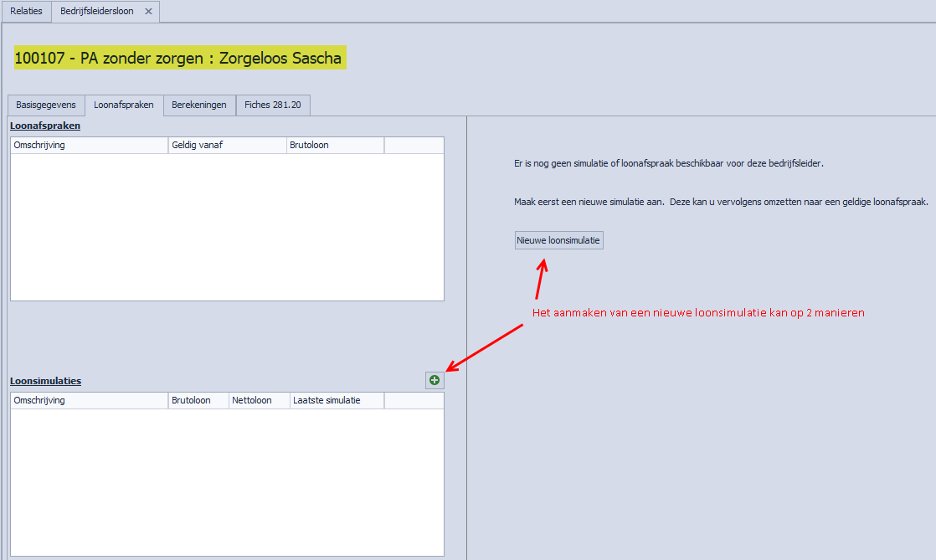Close the Bedrijfsleidersloon tab
Viewport: 936px width, 560px height.
click(148, 12)
